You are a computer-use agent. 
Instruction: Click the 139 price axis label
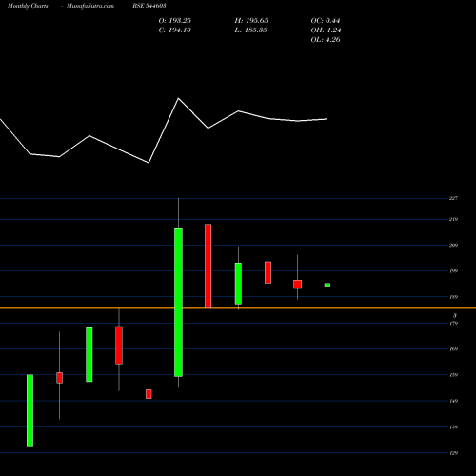[x=453, y=427]
